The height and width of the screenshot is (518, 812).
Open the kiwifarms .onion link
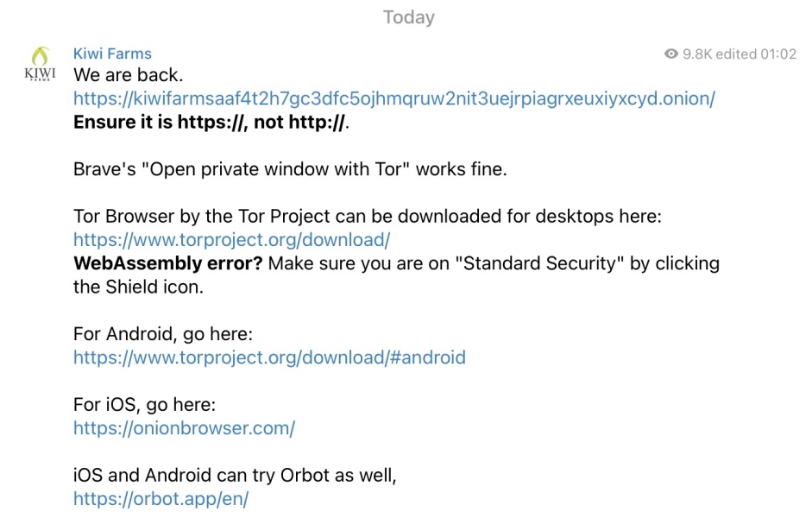[x=393, y=98]
